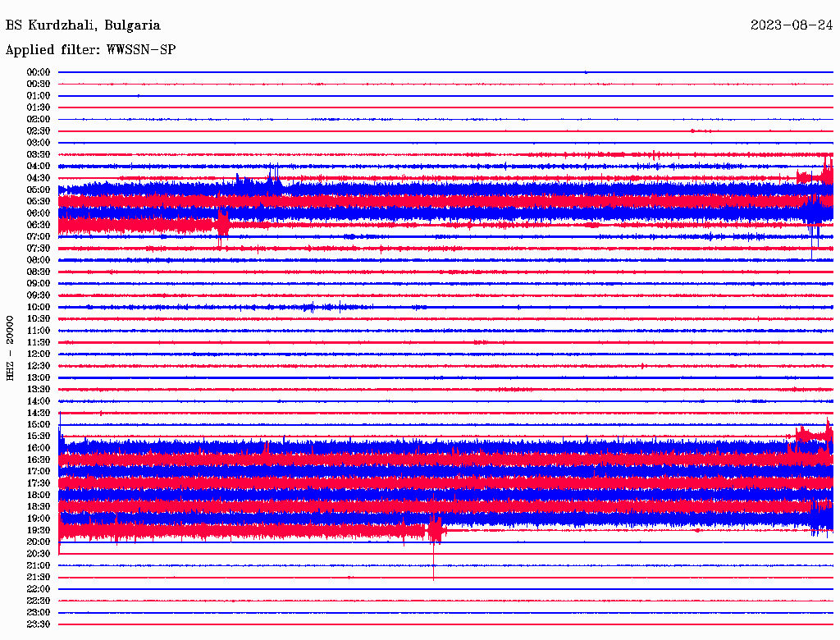This screenshot has width=840, height=640.
Task: Click the '06:30' time label
Action: point(39,225)
